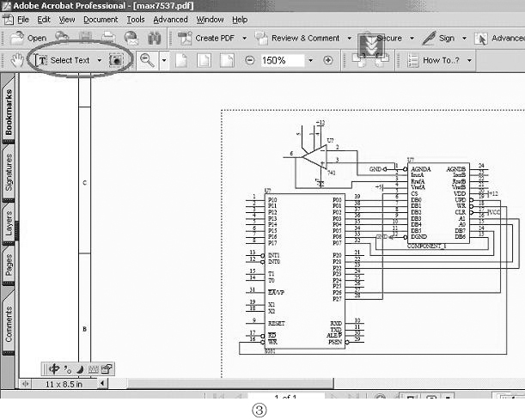Viewport: 525px width, 420px height.
Task: Click the Snapshot camera tool
Action: tap(116, 60)
